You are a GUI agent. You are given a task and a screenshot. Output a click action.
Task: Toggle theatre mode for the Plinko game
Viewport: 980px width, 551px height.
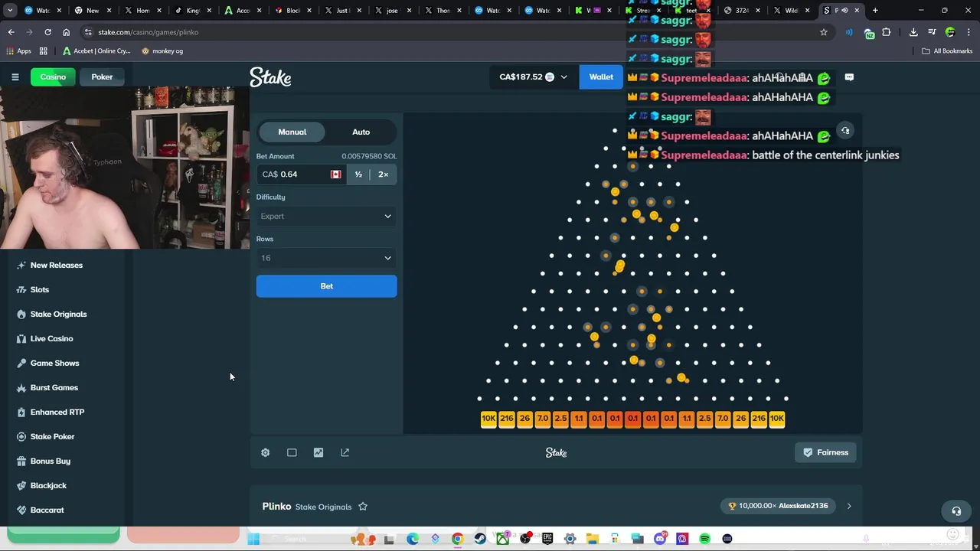tap(292, 452)
